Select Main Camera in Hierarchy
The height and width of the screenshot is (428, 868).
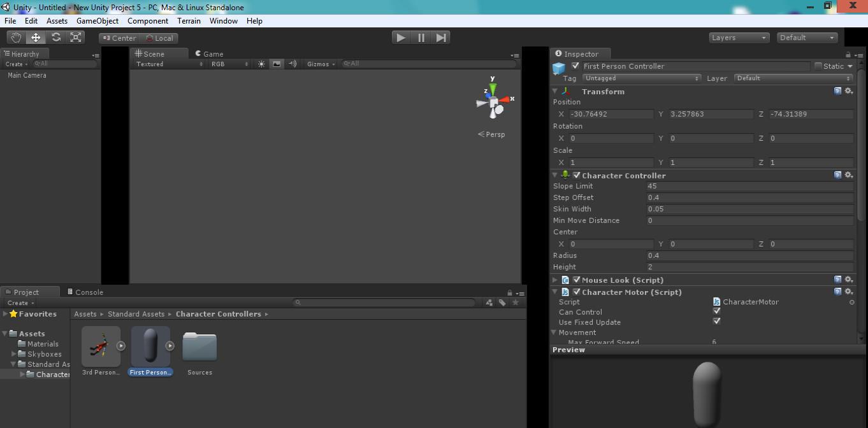[x=27, y=75]
